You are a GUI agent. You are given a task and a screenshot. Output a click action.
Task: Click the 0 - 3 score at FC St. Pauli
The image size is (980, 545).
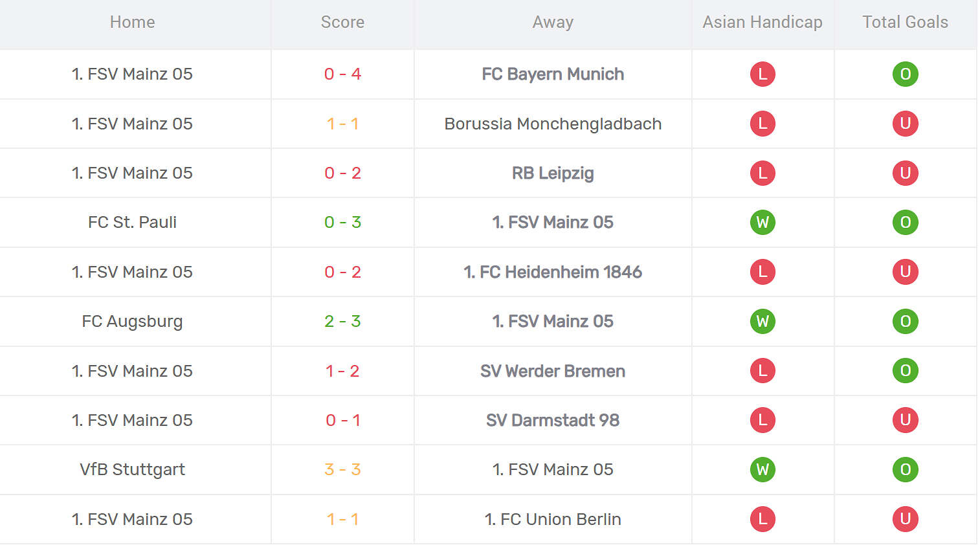point(342,223)
